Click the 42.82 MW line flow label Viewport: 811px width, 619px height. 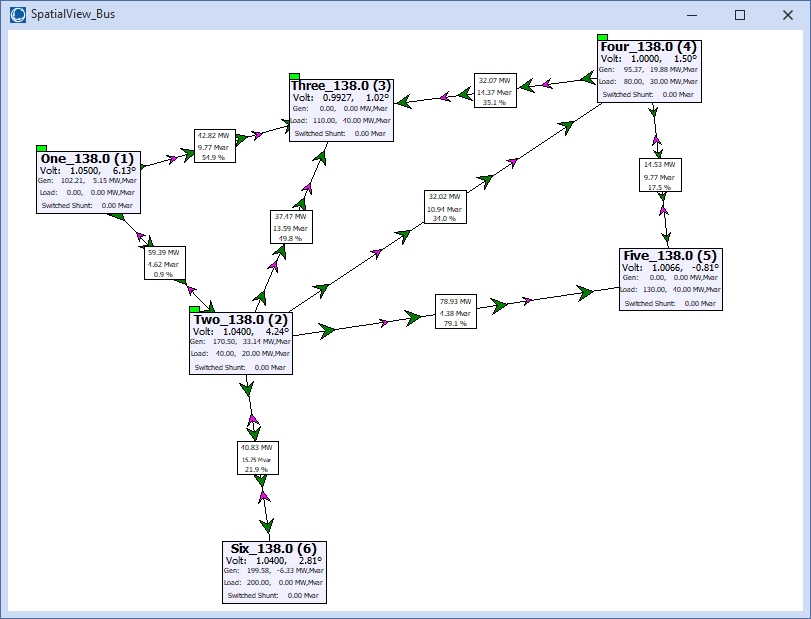[x=215, y=146]
